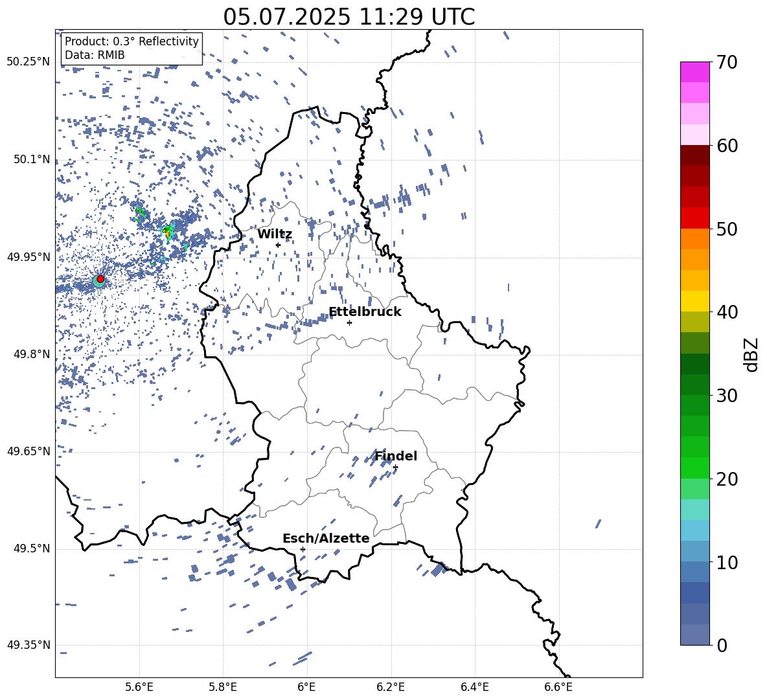
Task: Click the colorbar tick label 20
Action: click(x=727, y=479)
